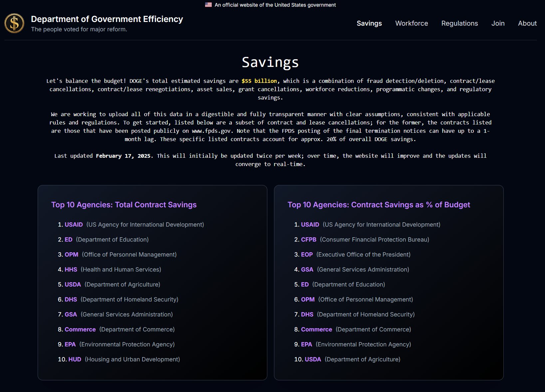
Task: Select DHS in Total Contract Savings list
Action: tap(71, 299)
